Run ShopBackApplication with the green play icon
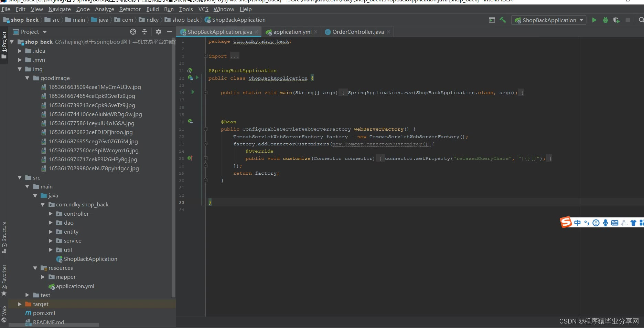This screenshot has height=328, width=644. 594,20
